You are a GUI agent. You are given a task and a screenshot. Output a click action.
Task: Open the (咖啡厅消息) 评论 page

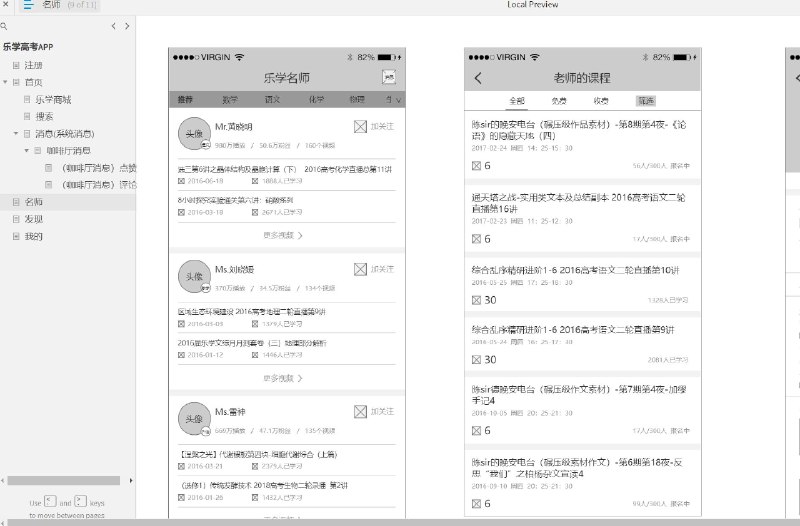click(x=98, y=185)
